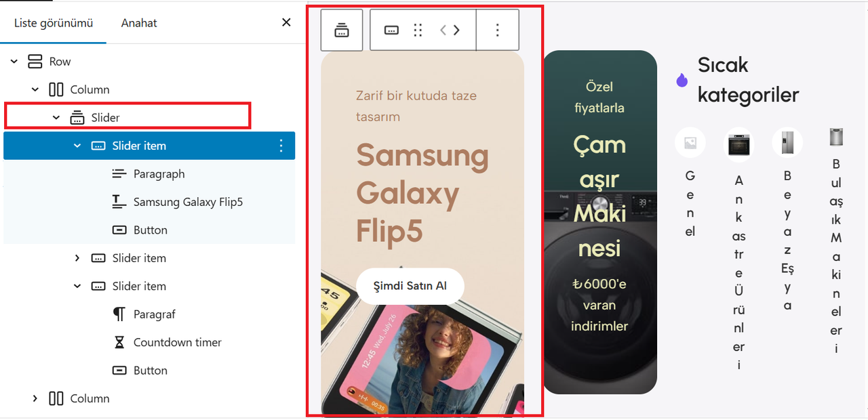868x420 pixels.
Task: Collapse the Slider item containing Paragraf
Action: pos(77,287)
